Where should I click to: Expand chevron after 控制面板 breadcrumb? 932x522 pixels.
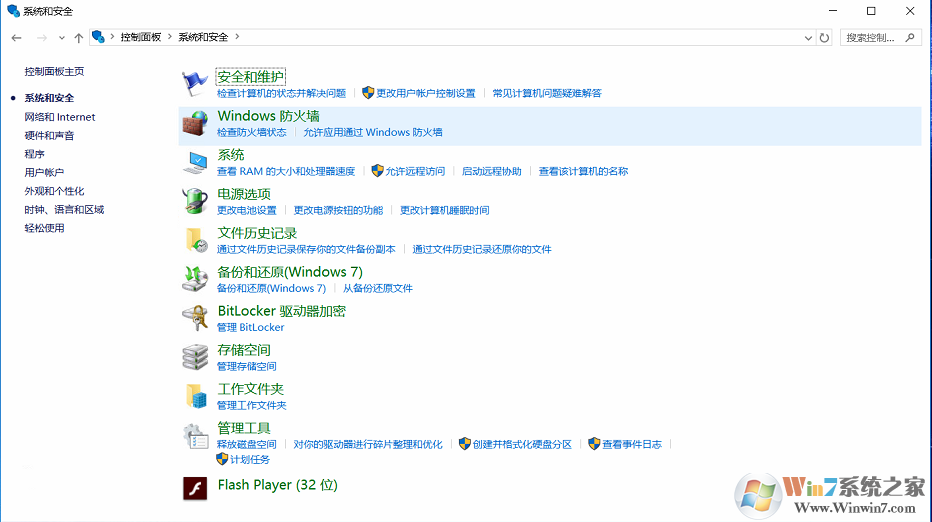click(x=170, y=37)
